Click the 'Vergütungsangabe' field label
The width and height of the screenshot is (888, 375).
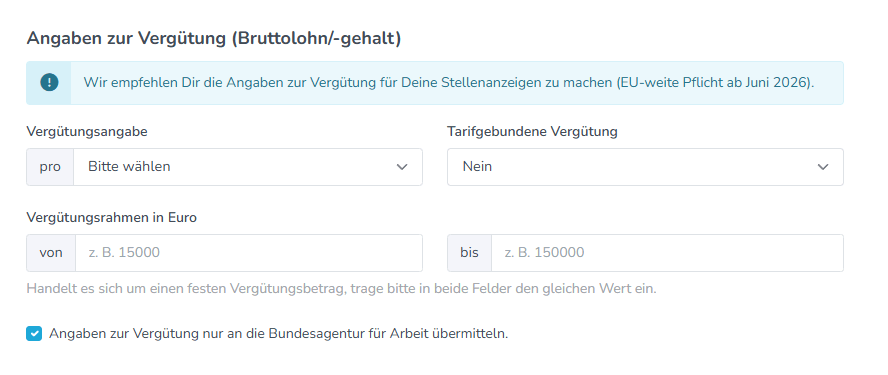point(87,132)
